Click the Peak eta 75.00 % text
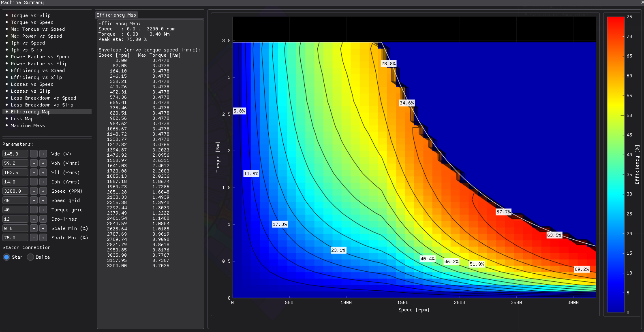 point(122,39)
